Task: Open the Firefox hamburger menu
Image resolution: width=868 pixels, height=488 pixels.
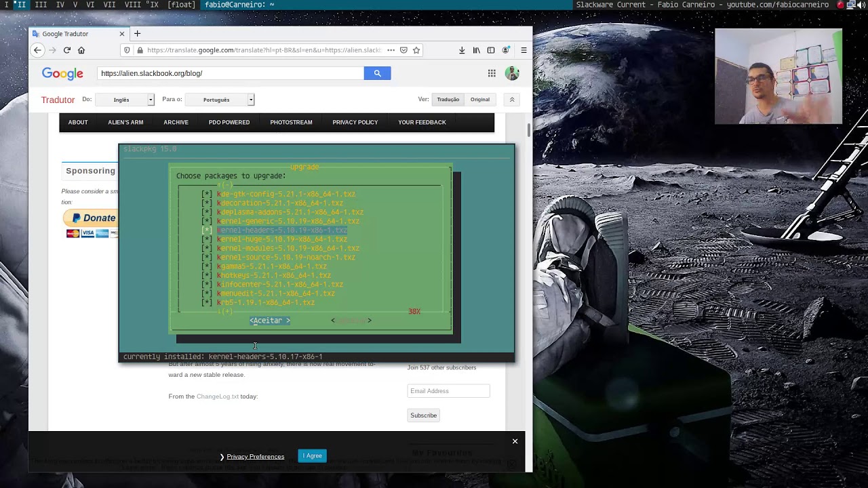Action: pos(524,50)
